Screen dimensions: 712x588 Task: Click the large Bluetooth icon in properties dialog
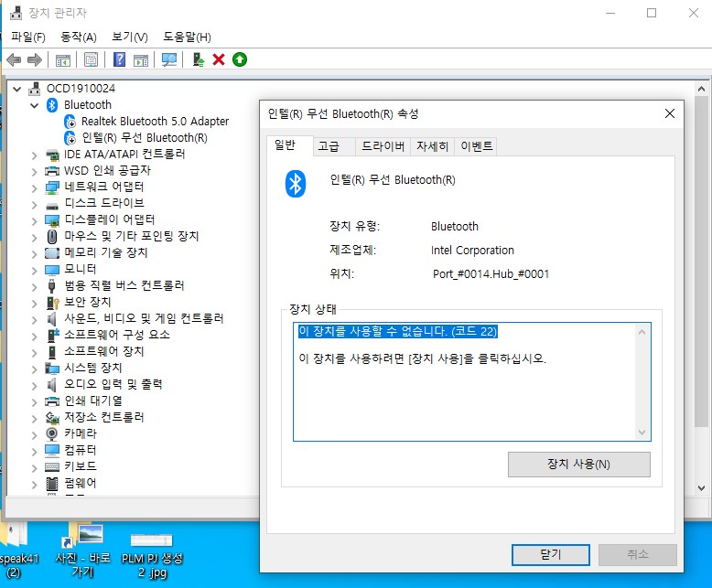pyautogui.click(x=296, y=184)
